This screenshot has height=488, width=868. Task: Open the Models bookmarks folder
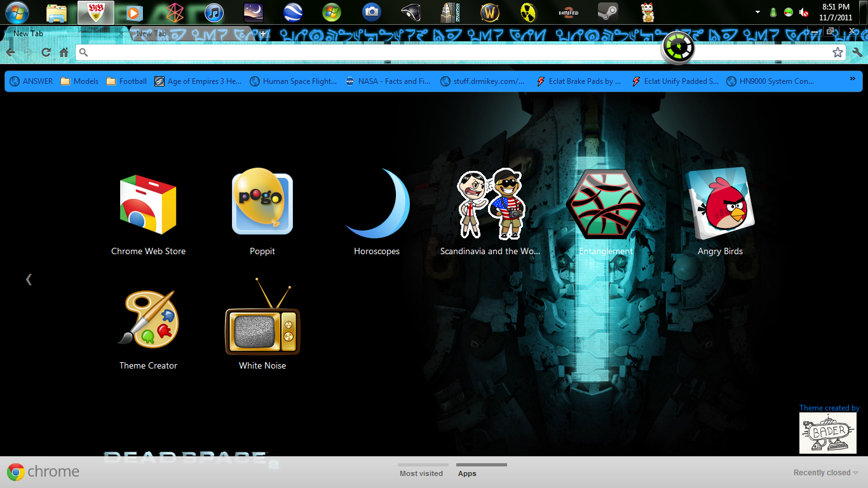[x=79, y=81]
